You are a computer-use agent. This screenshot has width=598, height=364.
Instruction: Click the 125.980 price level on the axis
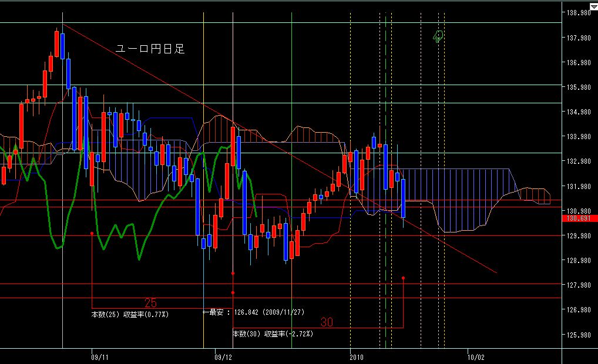pyautogui.click(x=579, y=335)
